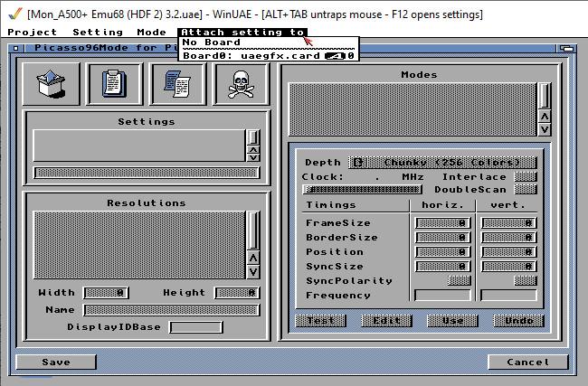588x386 pixels.
Task: Click the Edit button
Action: coord(386,321)
